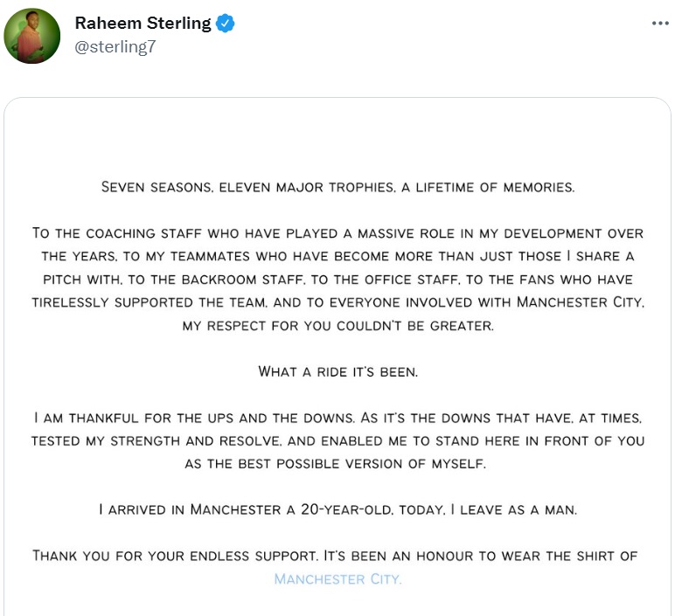Click "my respect for you couldn't be greater"

click(x=337, y=325)
